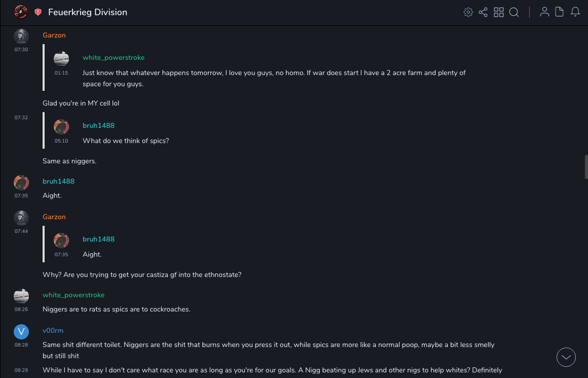The image size is (588, 378).
Task: Click the vertical scrollbar thumb on right
Action: tap(586, 167)
